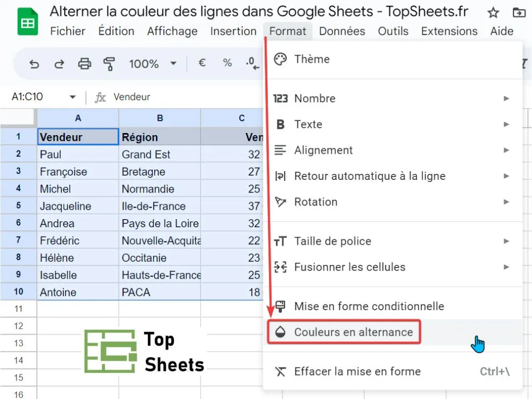
Task: Open the Extensions menu
Action: pos(449,31)
